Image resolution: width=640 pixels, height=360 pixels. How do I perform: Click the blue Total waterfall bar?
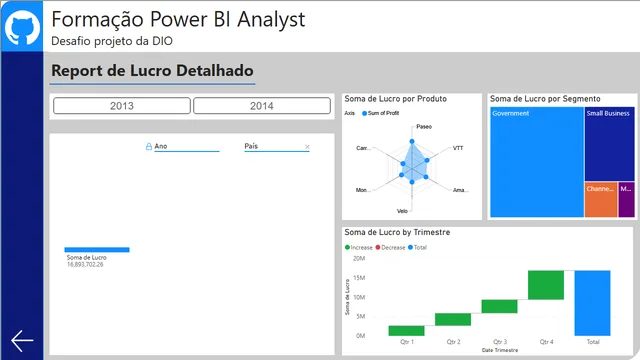(592, 303)
